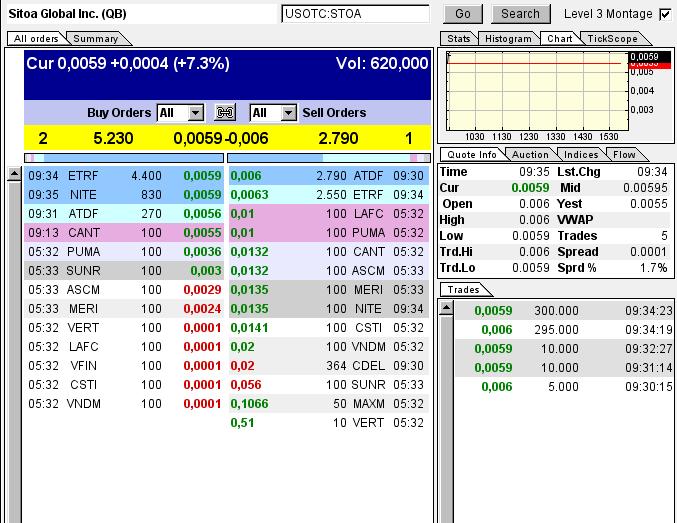Click the USOTC:STOA symbol input field
677x523 pixels.
pos(355,14)
